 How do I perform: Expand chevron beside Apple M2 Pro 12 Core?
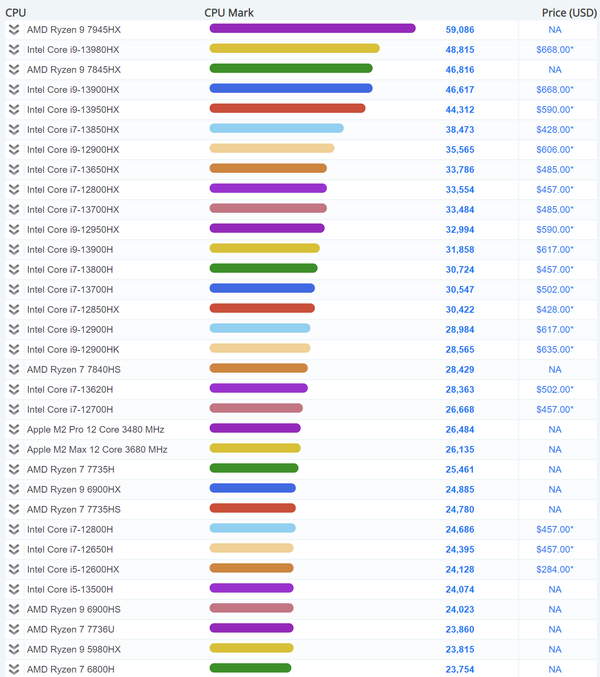coord(14,430)
